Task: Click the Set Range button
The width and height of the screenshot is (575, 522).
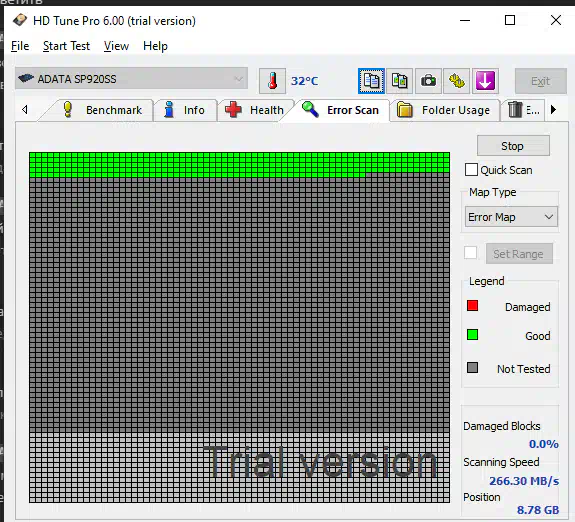Action: (519, 253)
